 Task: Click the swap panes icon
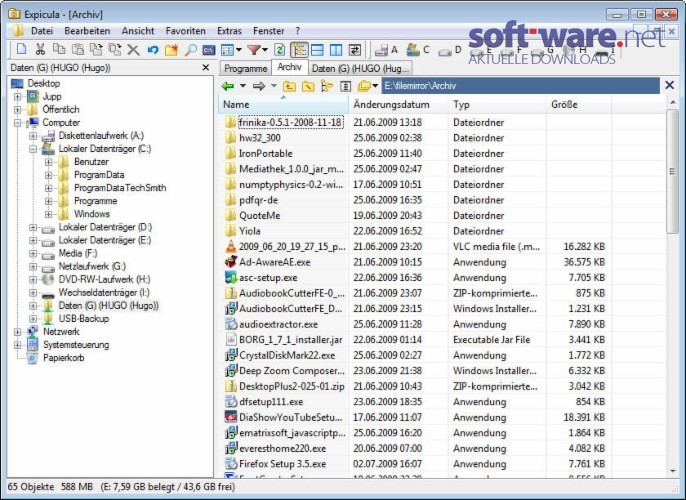point(355,49)
